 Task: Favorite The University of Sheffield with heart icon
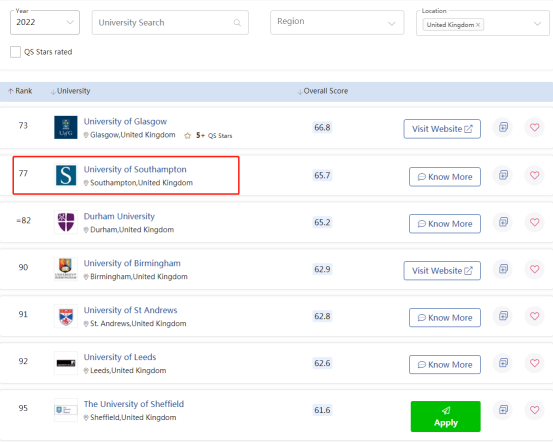point(535,410)
